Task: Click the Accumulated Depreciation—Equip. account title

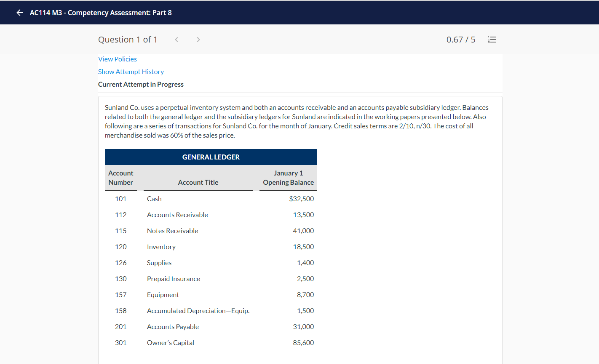Action: click(x=198, y=311)
